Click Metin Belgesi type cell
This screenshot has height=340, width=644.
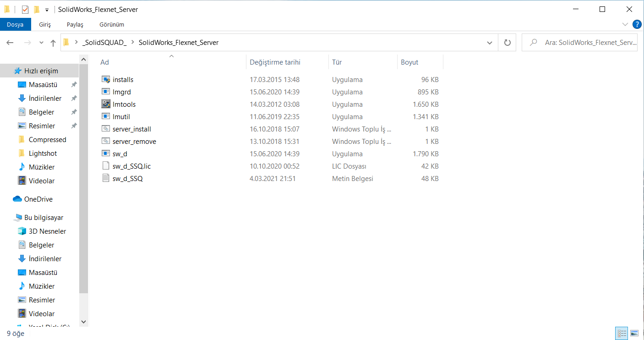353,179
